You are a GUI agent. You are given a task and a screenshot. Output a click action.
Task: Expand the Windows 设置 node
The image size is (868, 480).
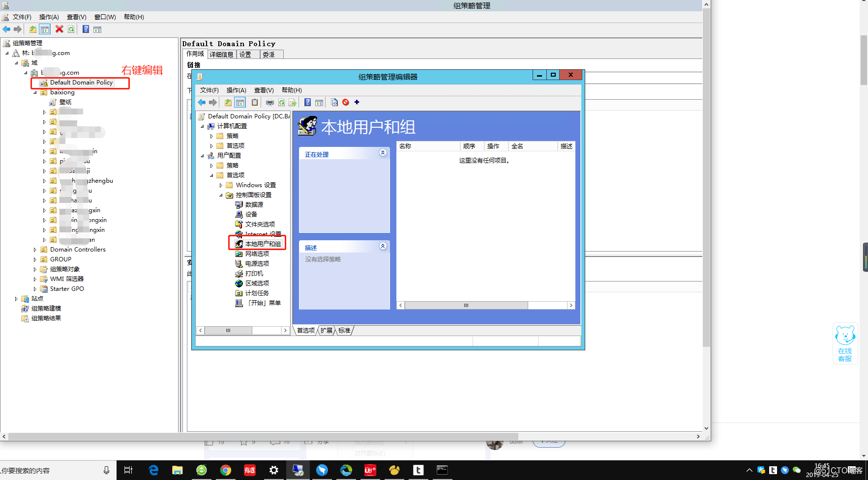[x=221, y=185]
